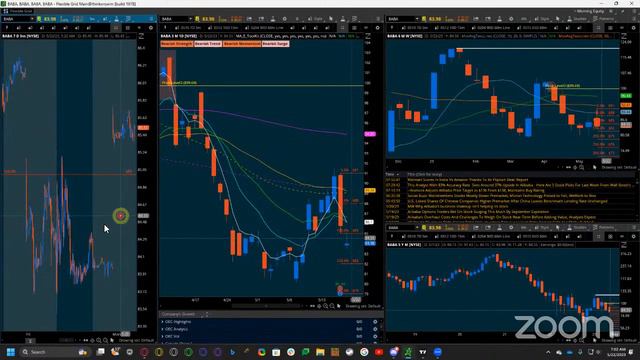Open Patterns button in top-right chart toolbar

(603, 19)
